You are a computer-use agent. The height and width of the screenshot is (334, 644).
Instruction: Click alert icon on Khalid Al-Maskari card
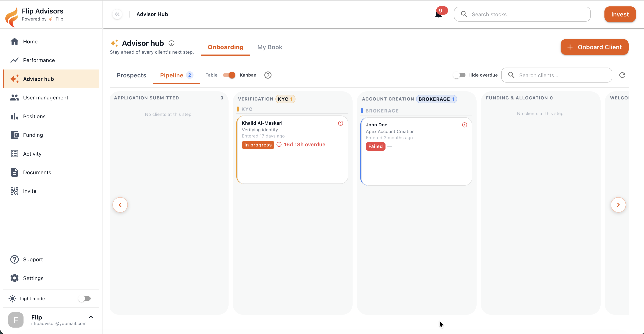click(341, 123)
